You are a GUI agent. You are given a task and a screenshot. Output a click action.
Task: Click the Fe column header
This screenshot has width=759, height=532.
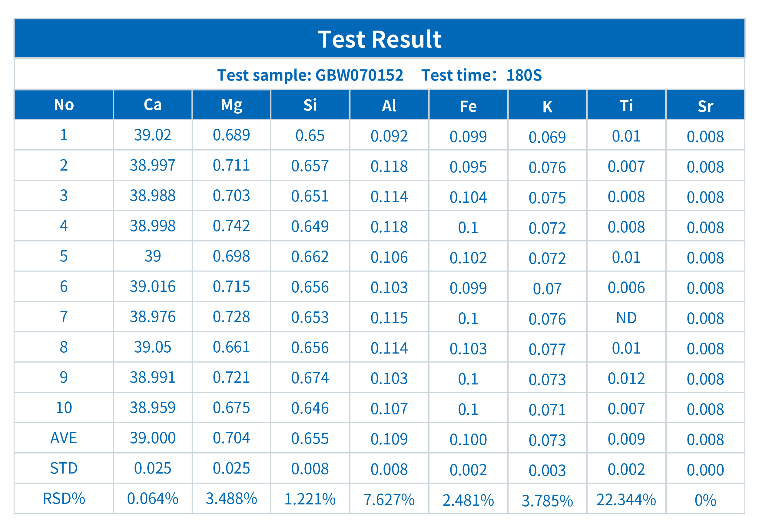coord(468,106)
